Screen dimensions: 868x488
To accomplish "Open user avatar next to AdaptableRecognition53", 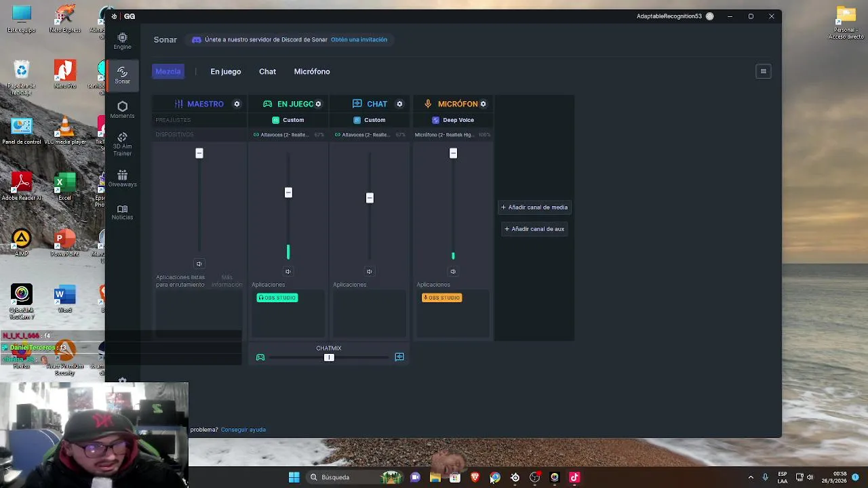I will 709,16.
